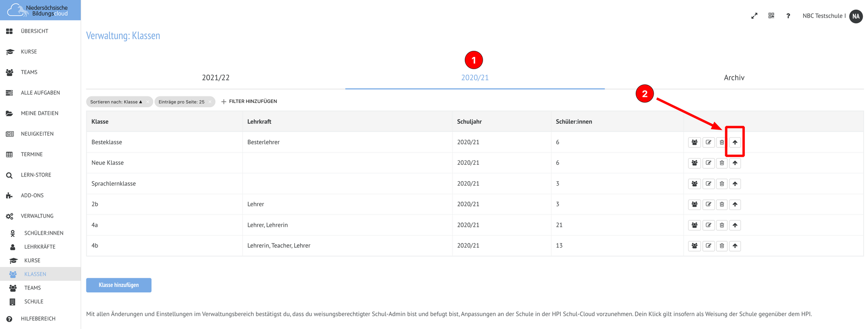Image resolution: width=868 pixels, height=329 pixels.
Task: Open the QR code icon in header
Action: coord(771,16)
